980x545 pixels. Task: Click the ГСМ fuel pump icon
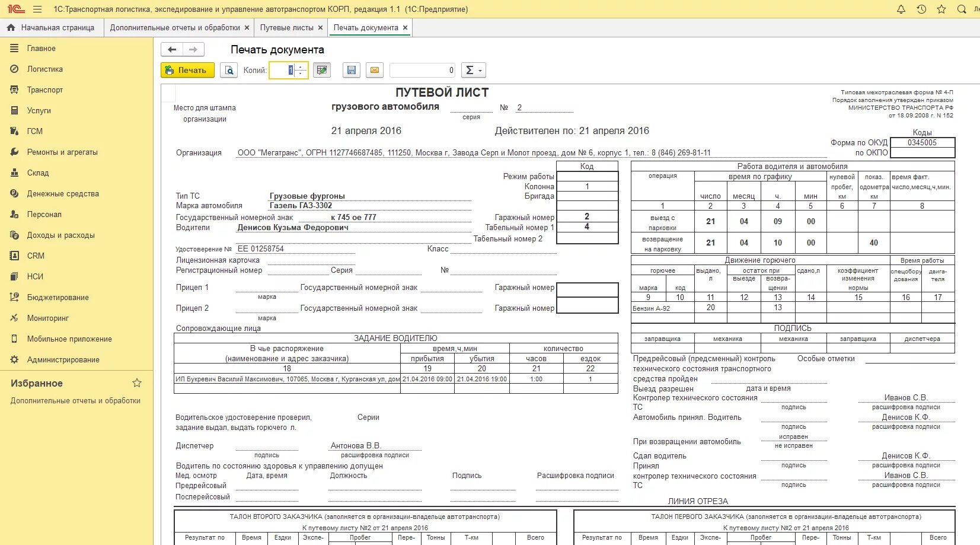(14, 132)
